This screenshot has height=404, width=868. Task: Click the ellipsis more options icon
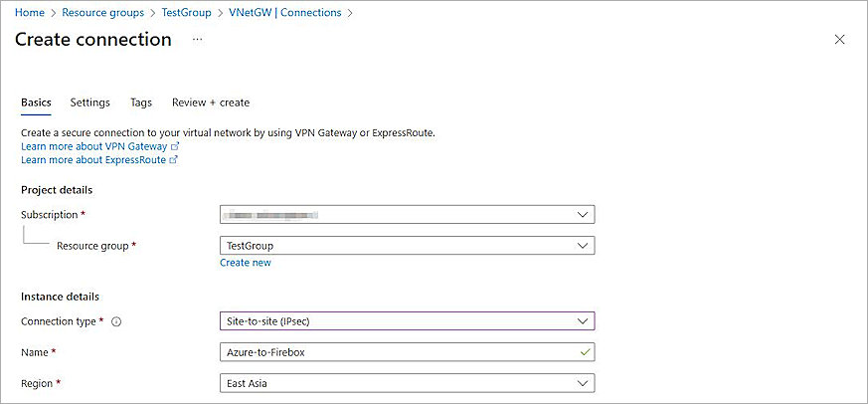197,40
